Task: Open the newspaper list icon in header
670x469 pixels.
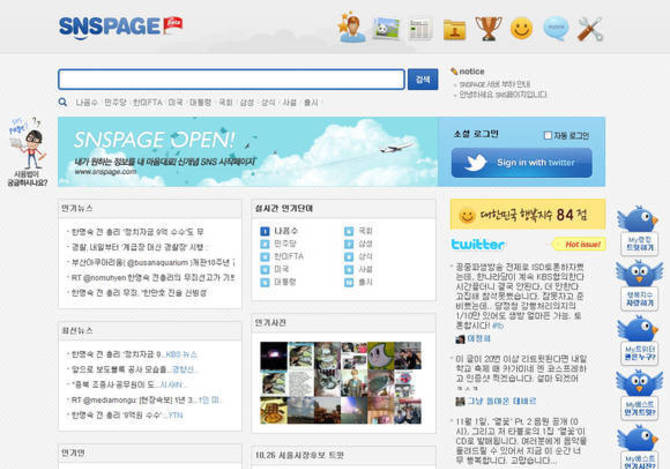Action: 420,29
